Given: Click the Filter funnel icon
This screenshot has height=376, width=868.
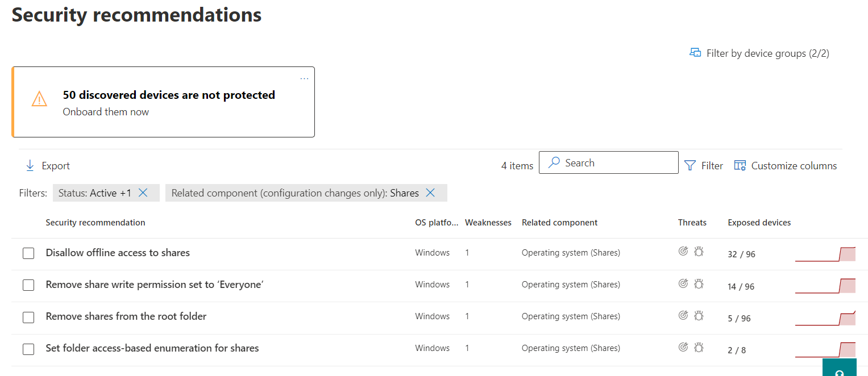Looking at the screenshot, I should [x=690, y=166].
